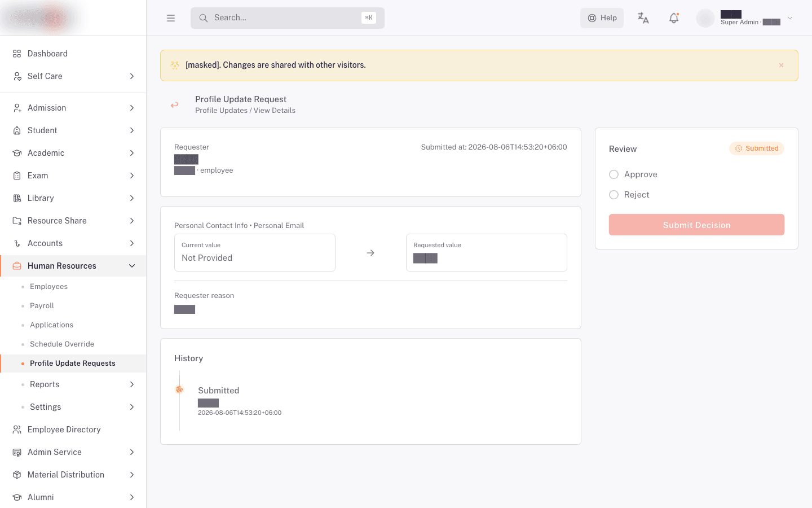
Task: Open Employees in the HR submenu
Action: coord(48,287)
